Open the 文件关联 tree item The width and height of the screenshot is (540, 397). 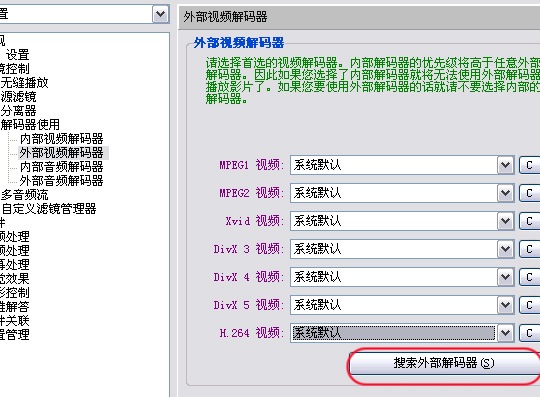tap(15, 321)
